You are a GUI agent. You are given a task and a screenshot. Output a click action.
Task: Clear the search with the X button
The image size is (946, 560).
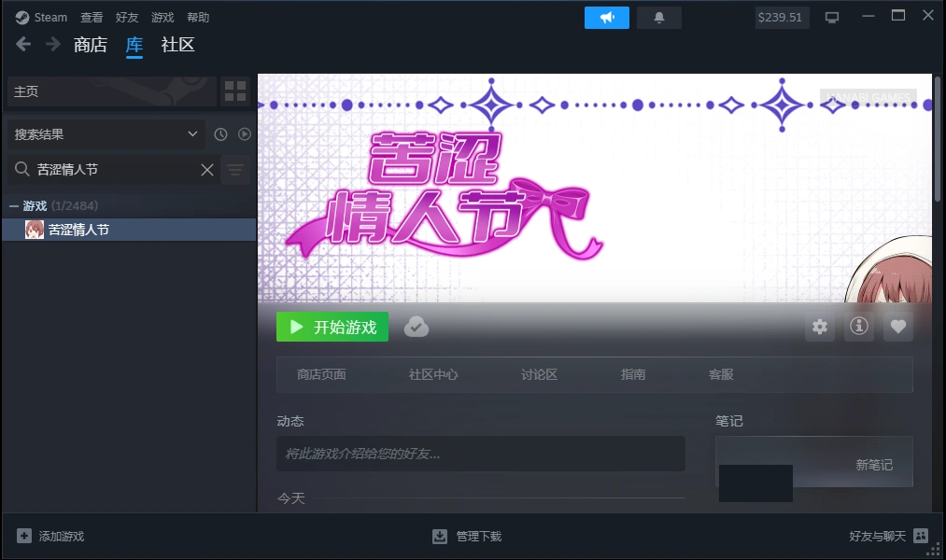point(207,170)
